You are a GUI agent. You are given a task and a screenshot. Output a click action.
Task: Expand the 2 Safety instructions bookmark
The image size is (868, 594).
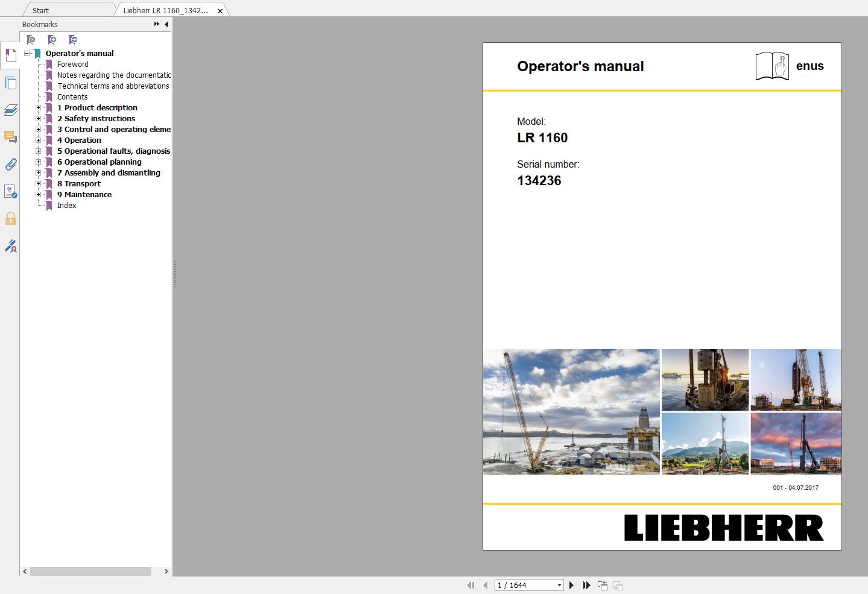click(39, 118)
